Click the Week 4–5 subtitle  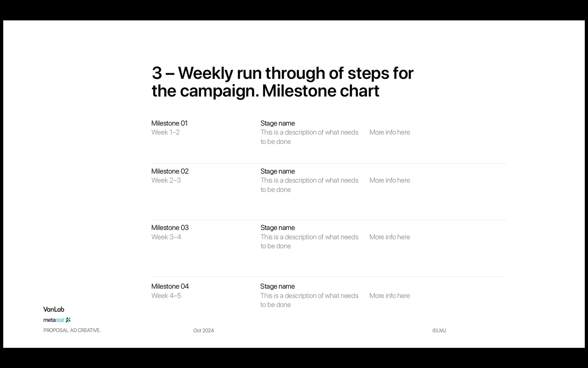coord(166,296)
